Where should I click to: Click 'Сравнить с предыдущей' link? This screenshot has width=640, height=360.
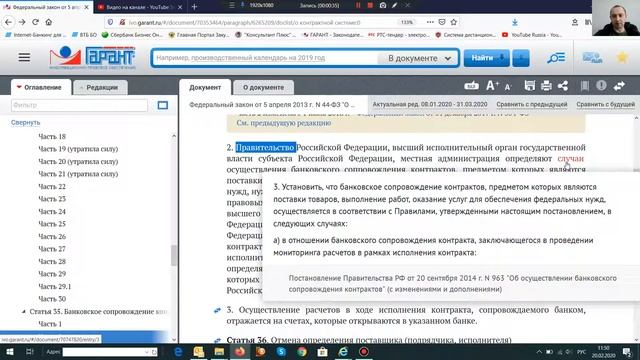pyautogui.click(x=532, y=104)
